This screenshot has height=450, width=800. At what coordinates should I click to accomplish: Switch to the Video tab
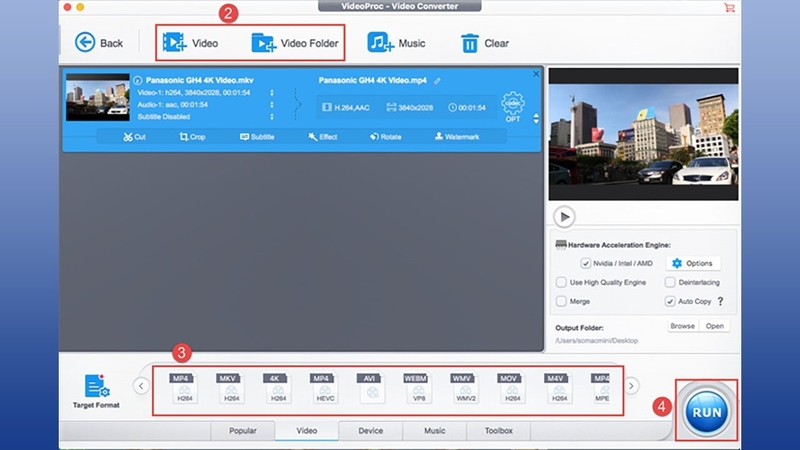click(307, 431)
